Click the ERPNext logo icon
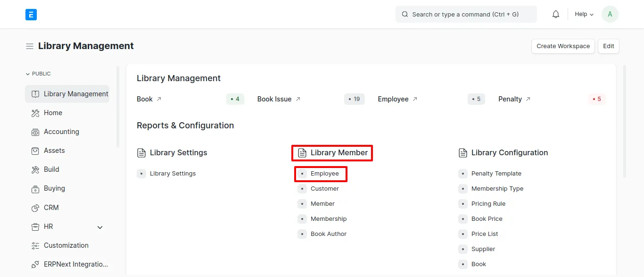 coord(31,15)
